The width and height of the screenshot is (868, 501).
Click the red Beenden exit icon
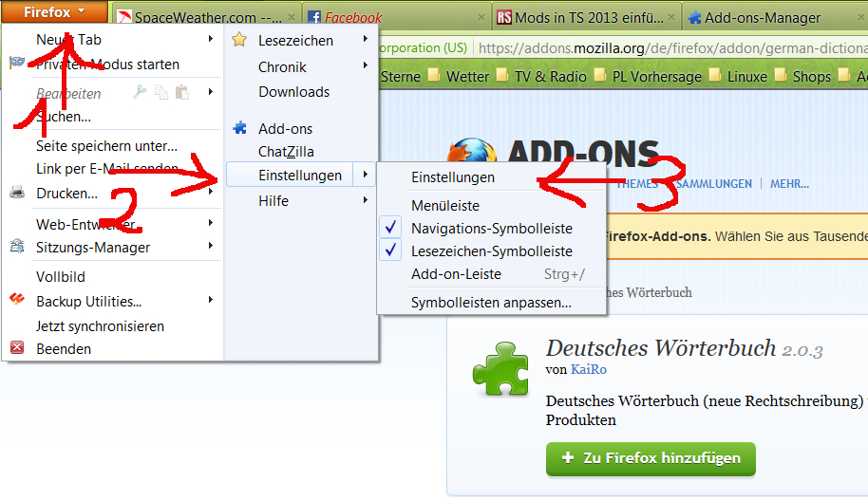[17, 347]
